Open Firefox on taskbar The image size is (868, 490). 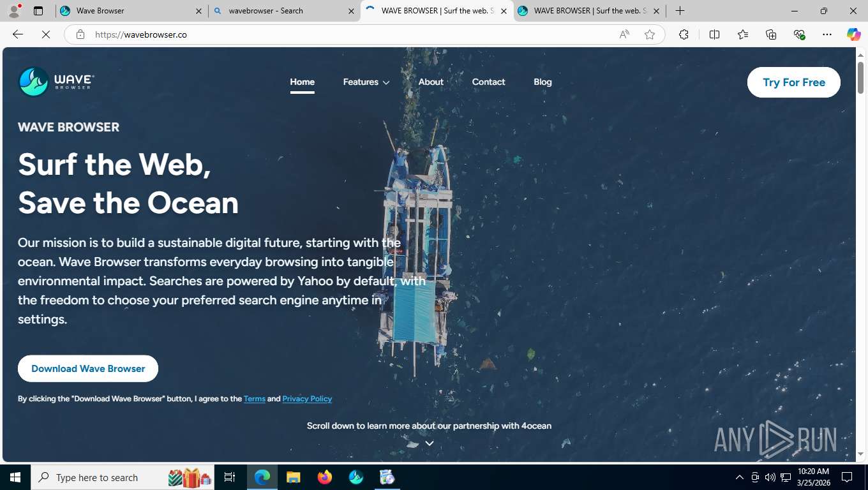point(325,477)
